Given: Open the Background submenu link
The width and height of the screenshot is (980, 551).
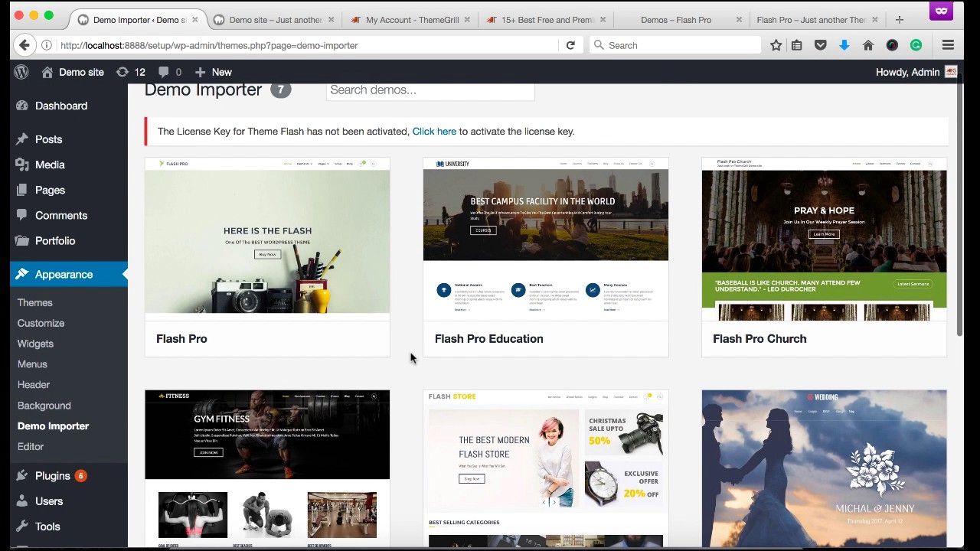Looking at the screenshot, I should (44, 406).
